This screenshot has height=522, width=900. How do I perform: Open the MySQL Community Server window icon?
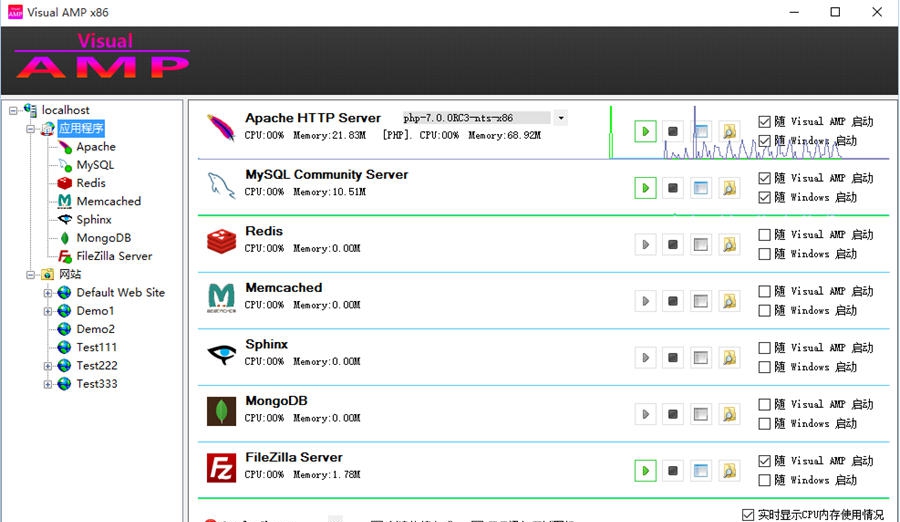click(701, 188)
